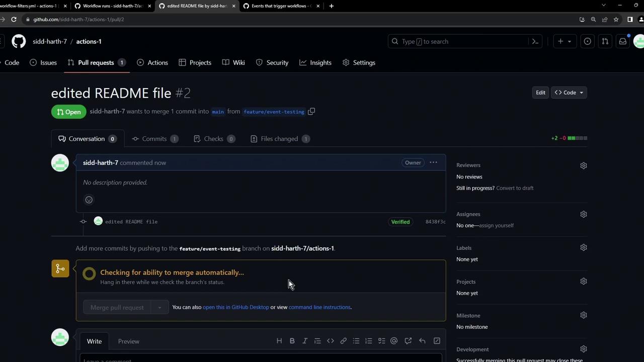Viewport: 644px width, 362px height.
Task: Open Settings repository tab
Action: 359,62
